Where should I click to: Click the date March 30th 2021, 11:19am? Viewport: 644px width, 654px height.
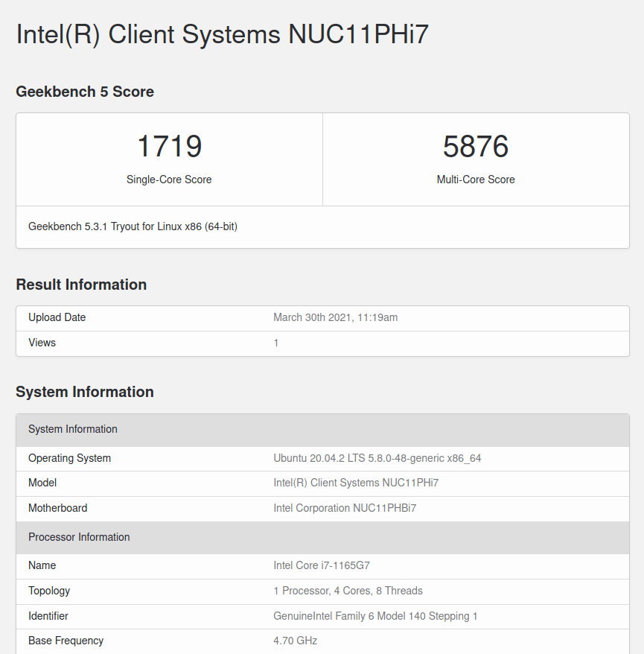336,317
